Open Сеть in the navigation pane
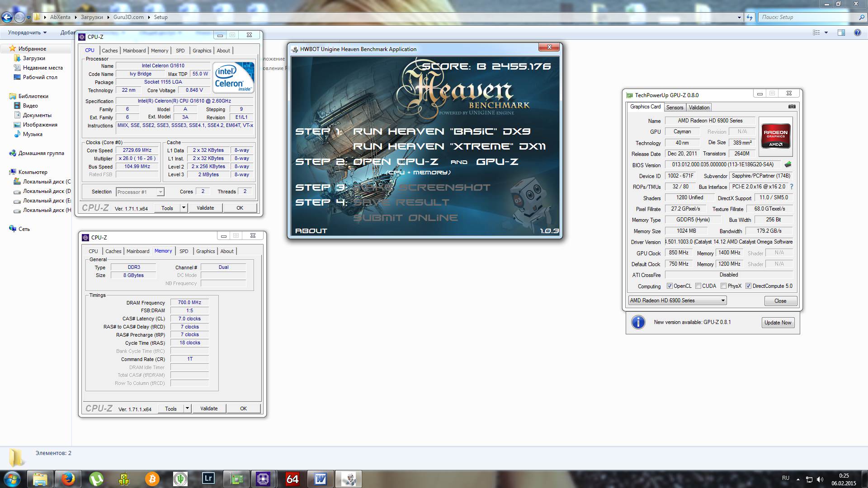Image resolution: width=868 pixels, height=488 pixels. [x=24, y=229]
